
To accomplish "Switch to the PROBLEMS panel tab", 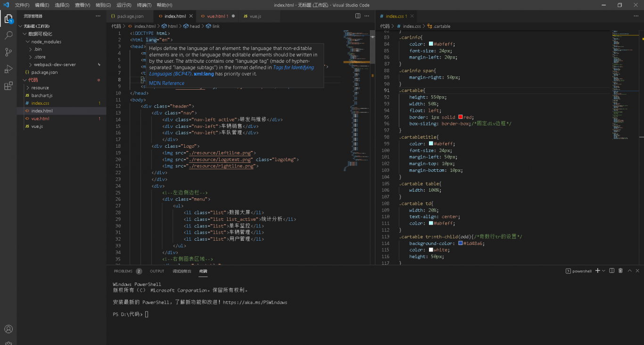I will click(x=123, y=271).
